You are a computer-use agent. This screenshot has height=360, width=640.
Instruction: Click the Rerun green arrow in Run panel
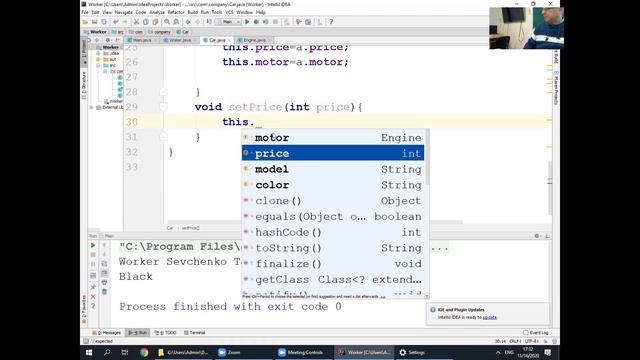pos(93,245)
